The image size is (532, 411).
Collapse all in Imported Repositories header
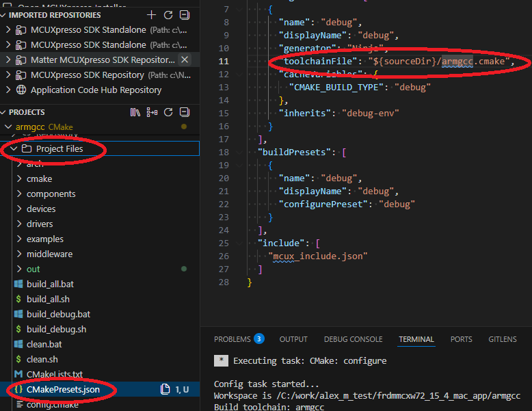[185, 15]
